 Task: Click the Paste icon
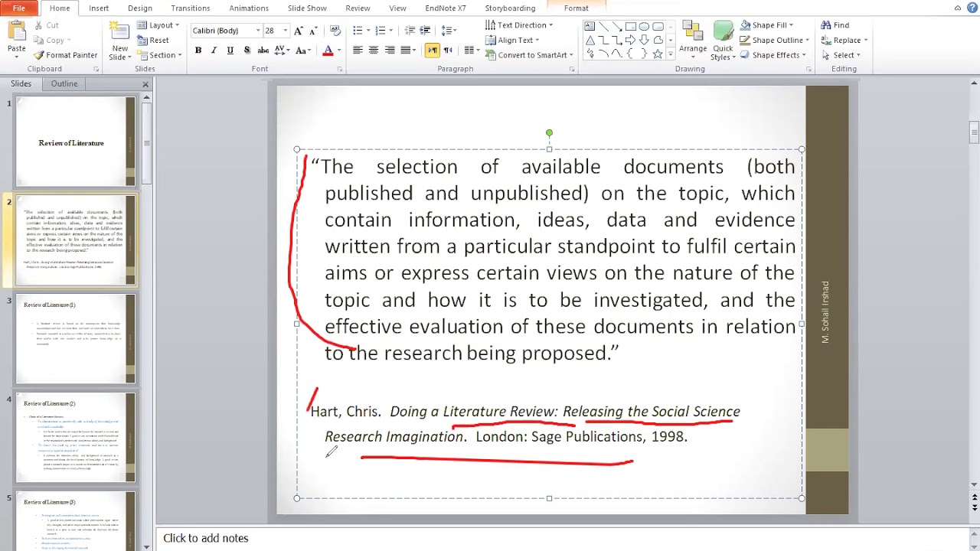tap(16, 32)
